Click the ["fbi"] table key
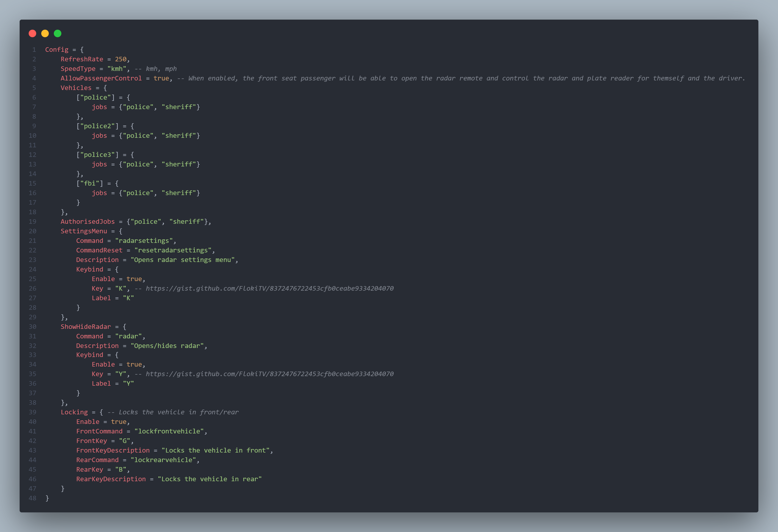Viewport: 778px width, 532px height. tap(90, 184)
